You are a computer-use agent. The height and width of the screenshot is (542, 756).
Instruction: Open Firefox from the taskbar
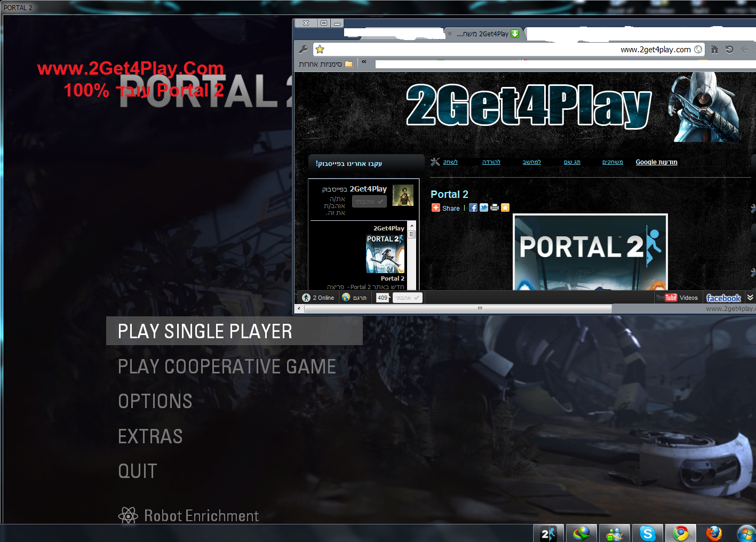pyautogui.click(x=714, y=533)
